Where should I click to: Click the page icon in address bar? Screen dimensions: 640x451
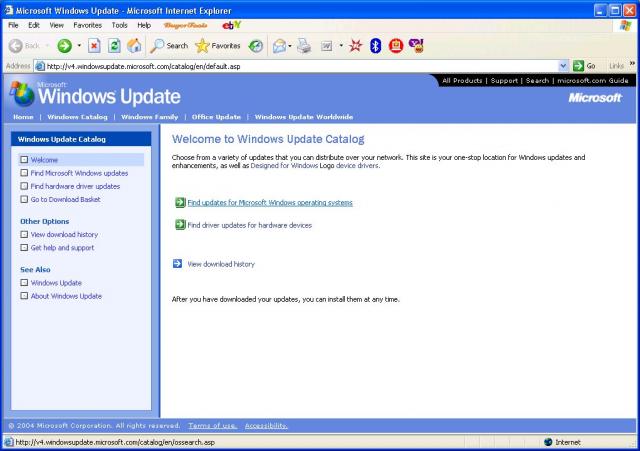coord(40,66)
